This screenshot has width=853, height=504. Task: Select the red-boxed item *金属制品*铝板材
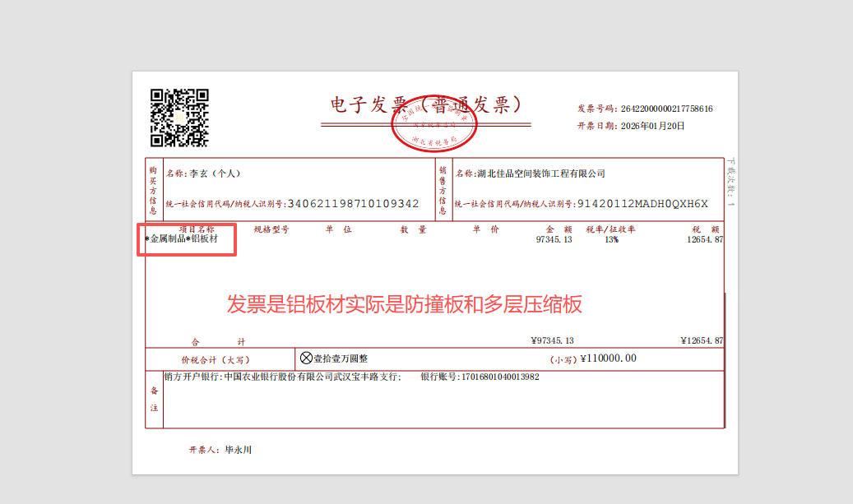[183, 238]
